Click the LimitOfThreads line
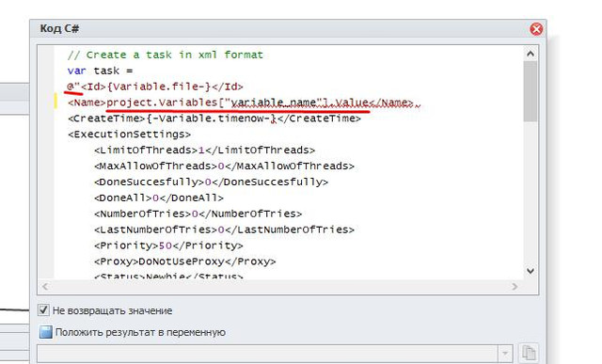The height and width of the screenshot is (364, 602). 204,150
